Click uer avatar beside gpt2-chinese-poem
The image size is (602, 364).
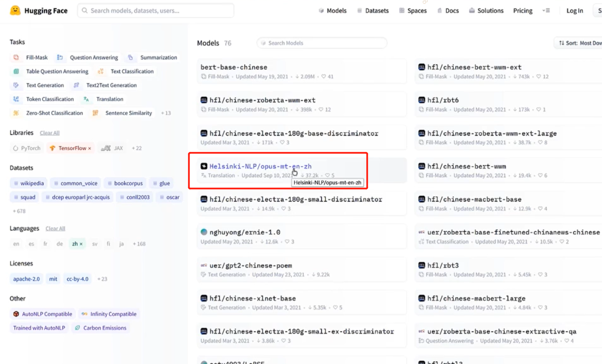pos(204,265)
